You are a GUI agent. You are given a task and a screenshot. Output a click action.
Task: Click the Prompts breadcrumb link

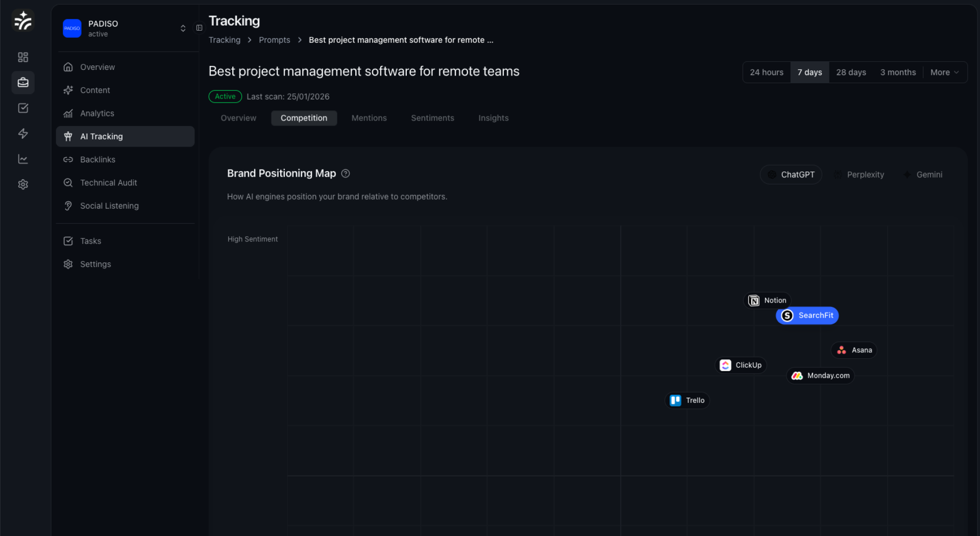tap(274, 40)
